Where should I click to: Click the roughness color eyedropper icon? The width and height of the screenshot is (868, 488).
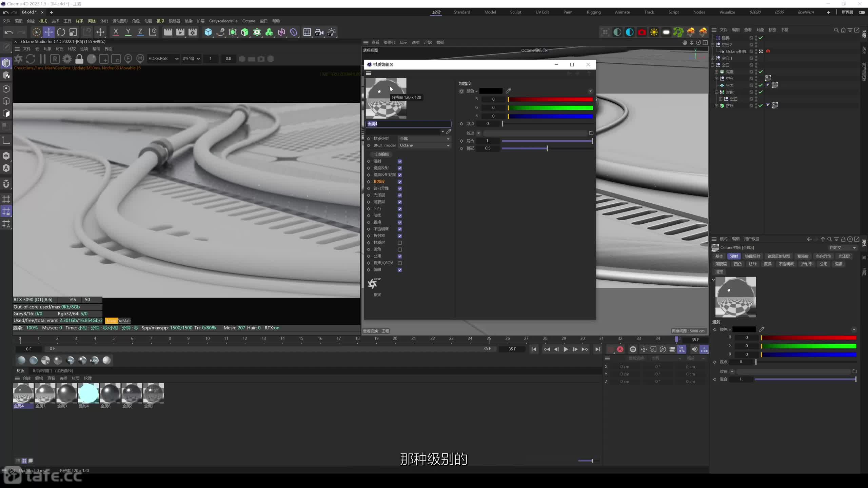point(508,91)
